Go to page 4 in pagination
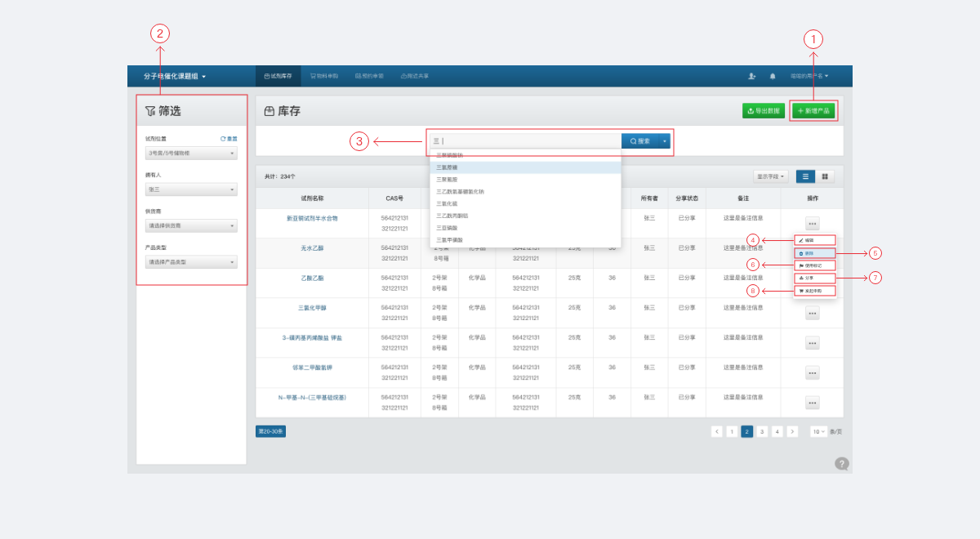 pyautogui.click(x=777, y=431)
